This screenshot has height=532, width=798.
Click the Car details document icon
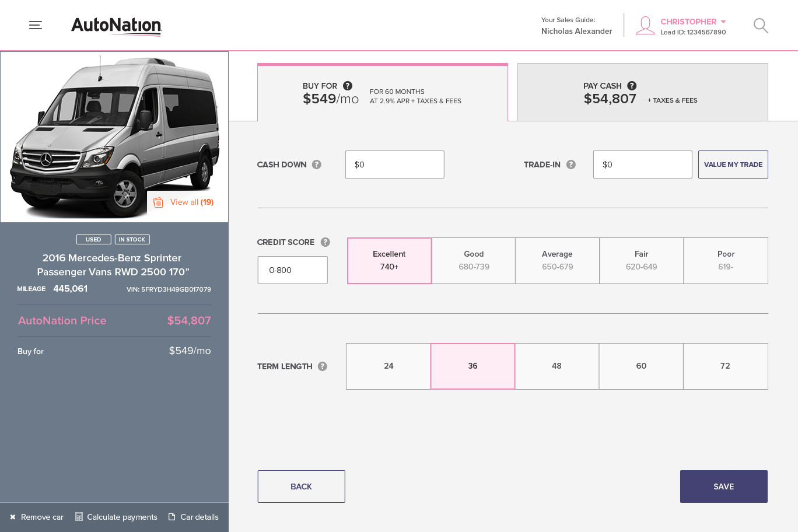[172, 517]
